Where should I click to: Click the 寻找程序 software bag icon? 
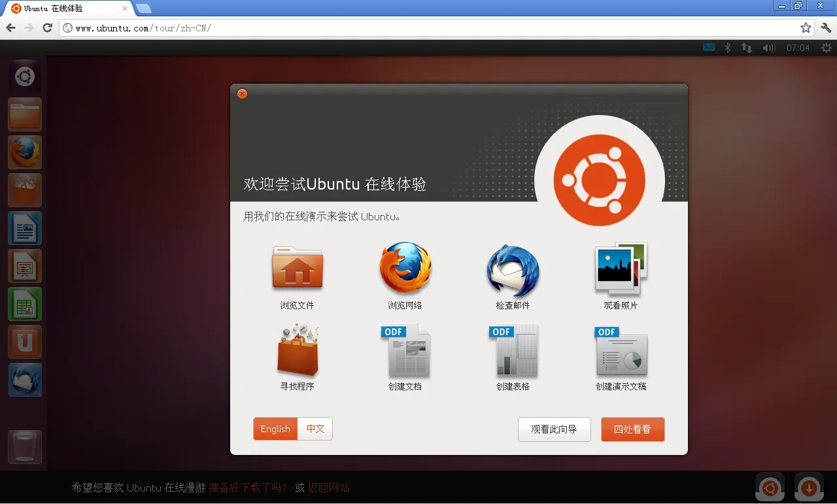(x=298, y=351)
